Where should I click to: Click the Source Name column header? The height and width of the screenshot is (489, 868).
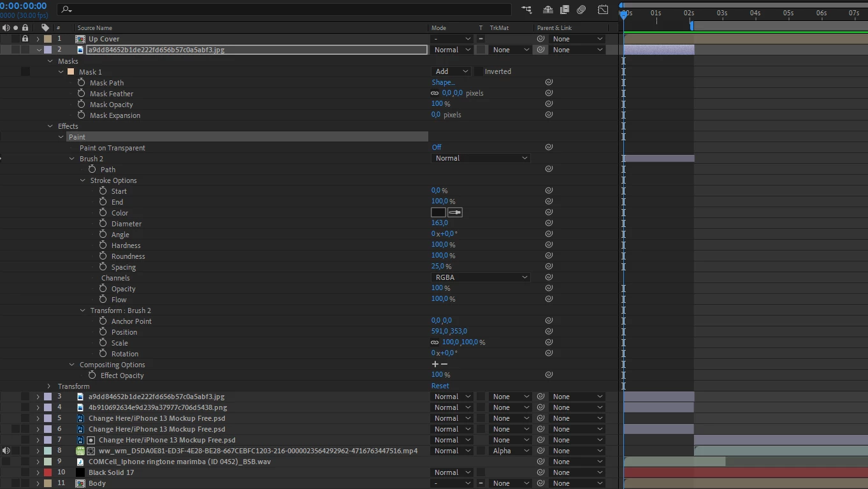click(95, 28)
